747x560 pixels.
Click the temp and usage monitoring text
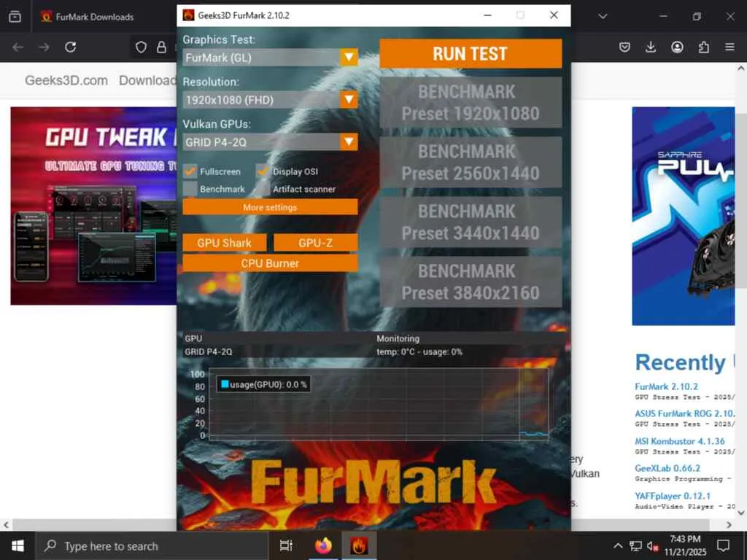tap(419, 352)
